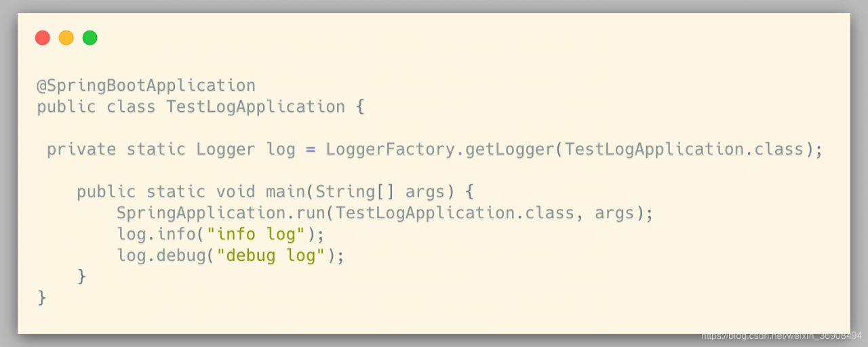Click the closing brace of main method

pos(82,277)
